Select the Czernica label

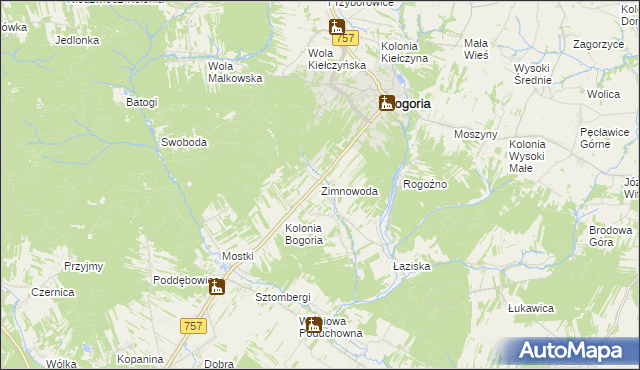[x=53, y=292]
